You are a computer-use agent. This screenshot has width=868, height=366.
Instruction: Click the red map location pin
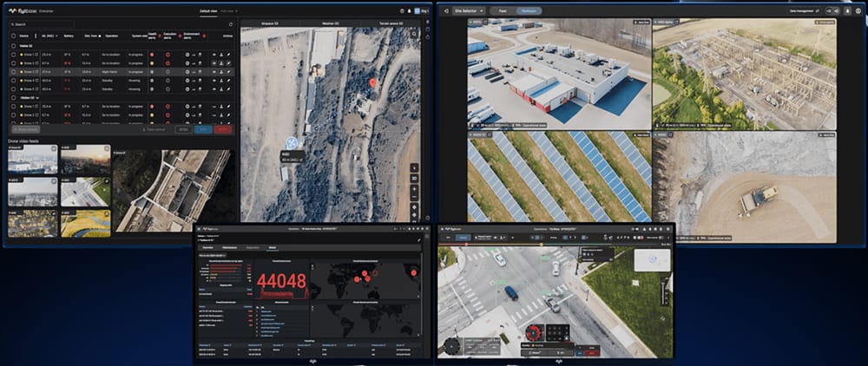[373, 83]
